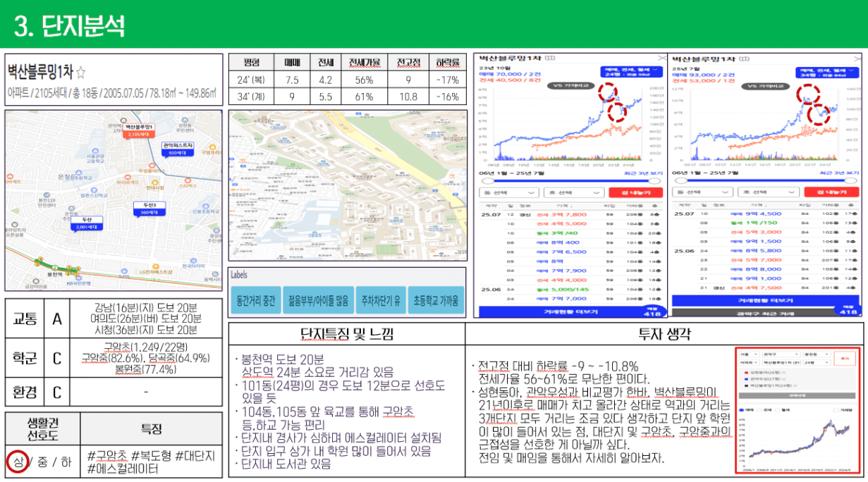Image resolution: width=868 pixels, height=482 pixels.
Task: Click 매매 8억 5,800 row in right panel
Action: (x=766, y=250)
